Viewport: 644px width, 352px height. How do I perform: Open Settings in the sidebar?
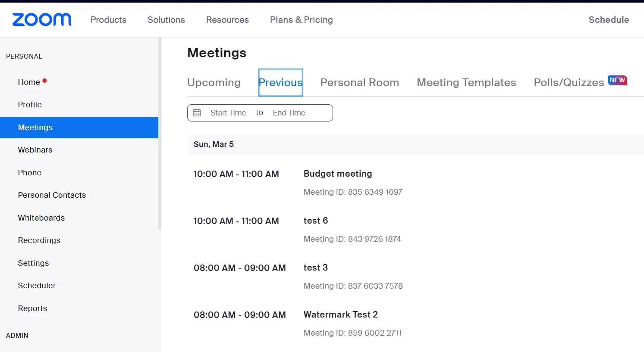[x=33, y=263]
